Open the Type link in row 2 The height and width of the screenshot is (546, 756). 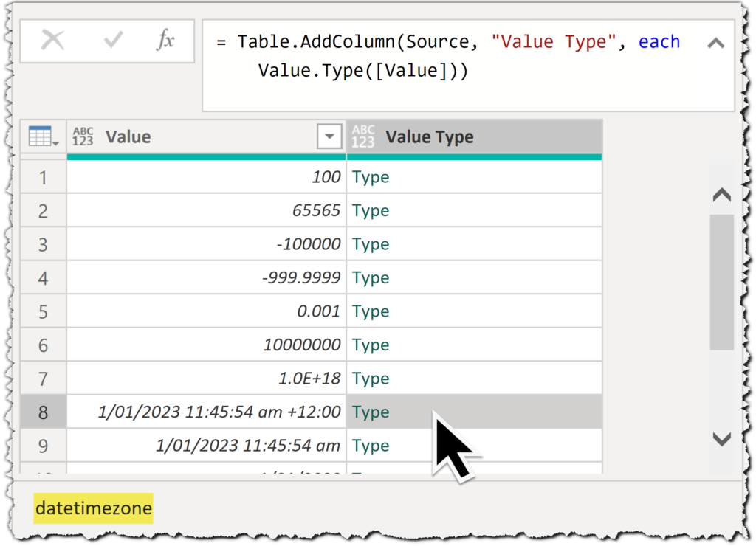371,212
